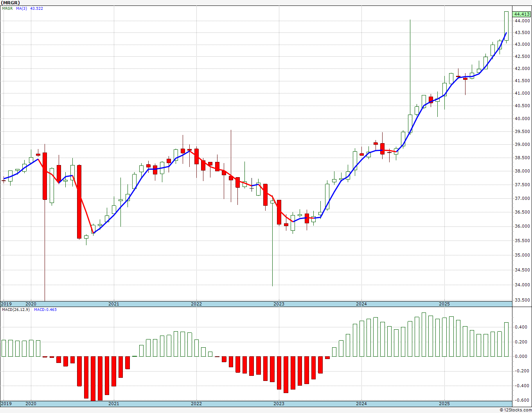Image resolution: width=532 pixels, height=413 pixels.
Task: Click the 42.000 price axis label
Action: 522,68
